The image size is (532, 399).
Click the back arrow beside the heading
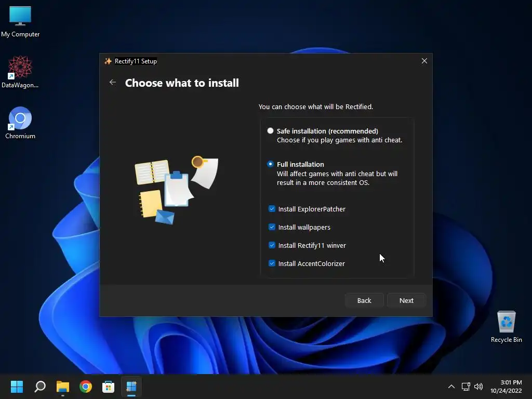pyautogui.click(x=113, y=83)
